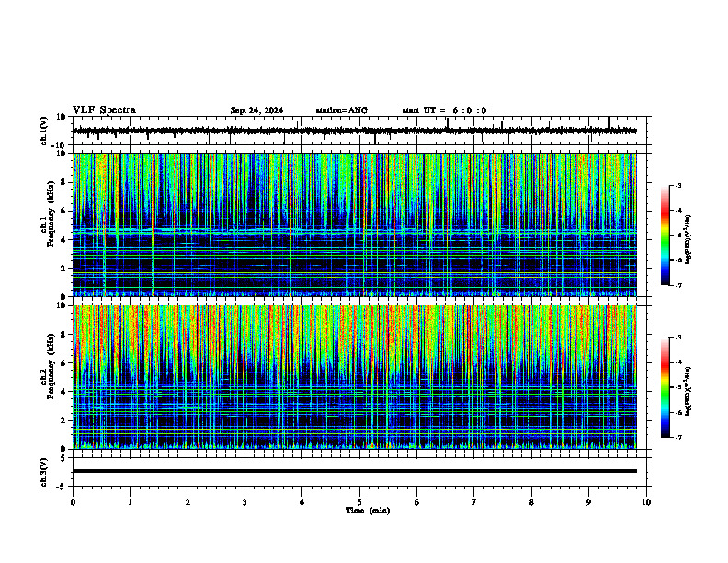Click the ch.2 frequency spectrogram panel
The width and height of the screenshot is (728, 563).
tap(355, 377)
